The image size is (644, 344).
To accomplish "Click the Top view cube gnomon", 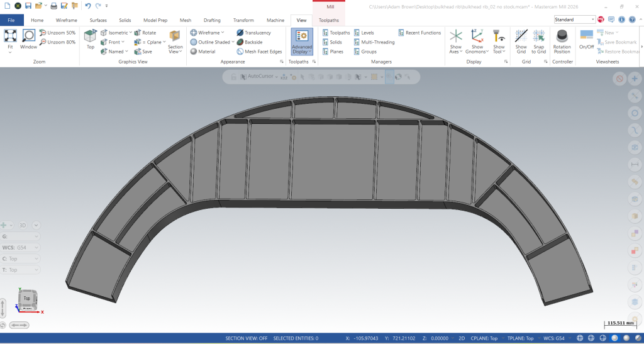I will click(27, 299).
